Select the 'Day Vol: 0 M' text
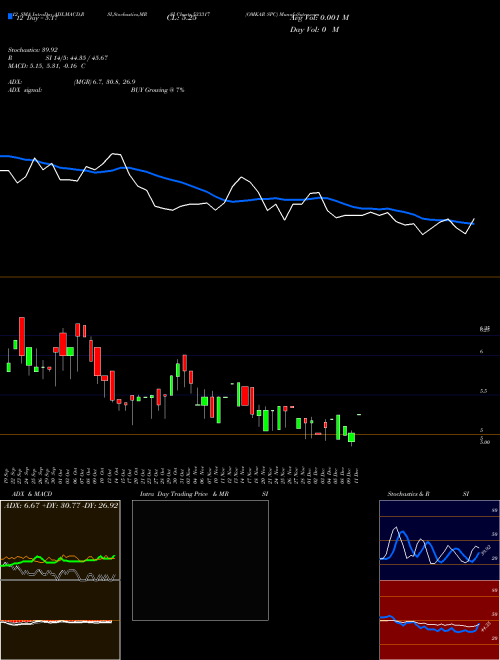Viewport: 500px width, 660px height. point(314,30)
